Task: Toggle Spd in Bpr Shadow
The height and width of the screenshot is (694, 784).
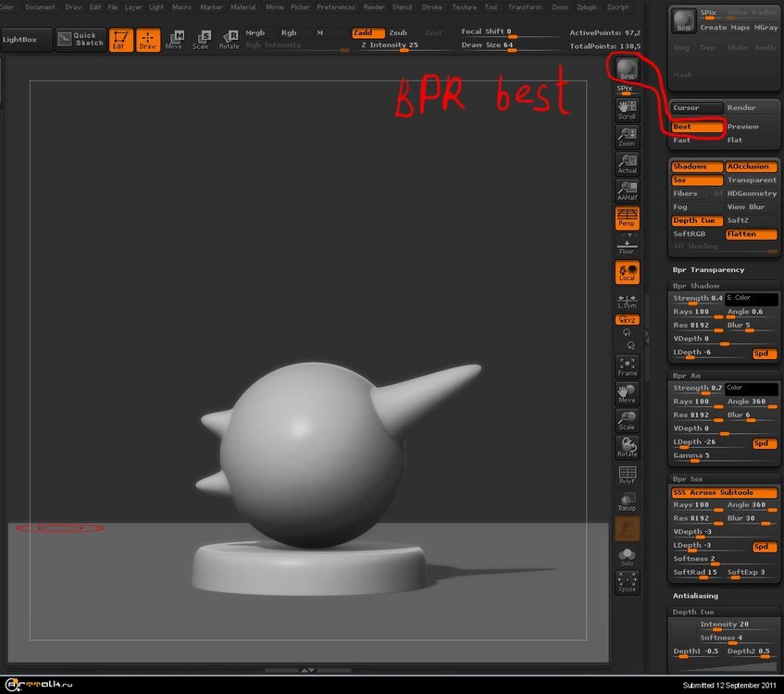Action: point(765,354)
